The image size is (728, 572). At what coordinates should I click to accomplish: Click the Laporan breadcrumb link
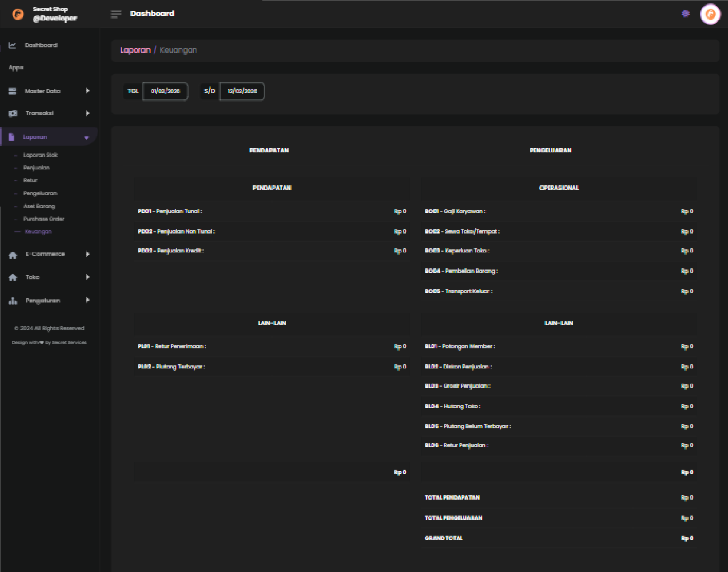click(135, 50)
